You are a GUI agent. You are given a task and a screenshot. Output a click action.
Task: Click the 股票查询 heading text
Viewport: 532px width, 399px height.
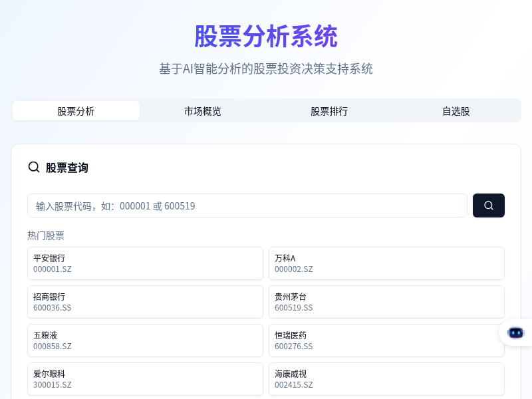click(67, 168)
